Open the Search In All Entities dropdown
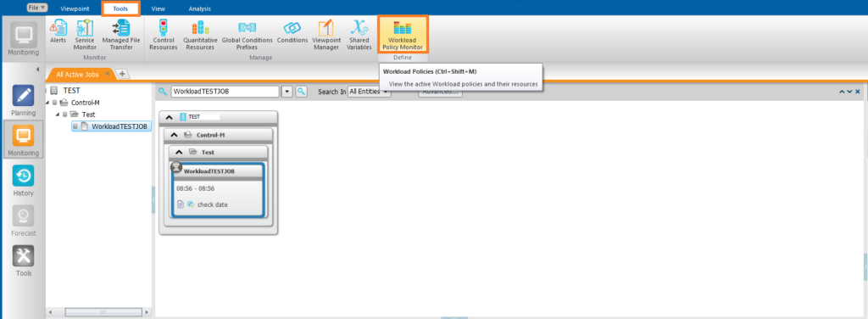This screenshot has height=319, width=868. click(370, 92)
